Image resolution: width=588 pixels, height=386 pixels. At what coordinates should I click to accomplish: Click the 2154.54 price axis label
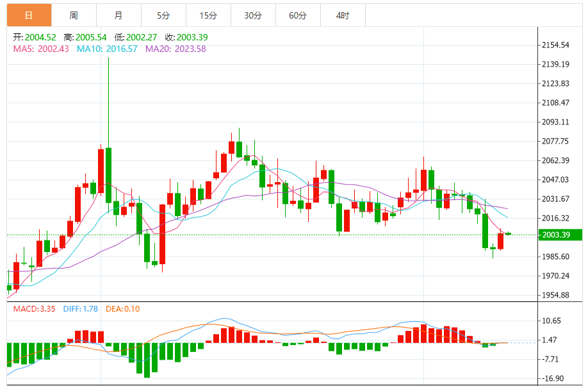(x=555, y=45)
